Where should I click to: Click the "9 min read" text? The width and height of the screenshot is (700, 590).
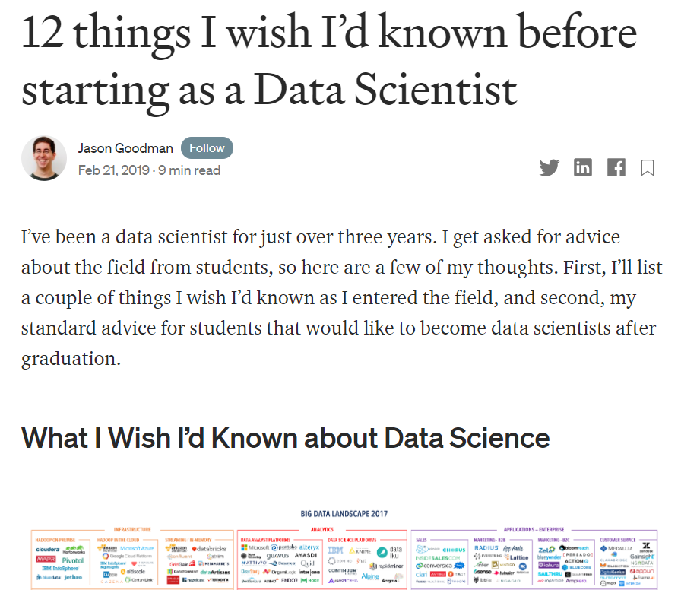[x=190, y=170]
